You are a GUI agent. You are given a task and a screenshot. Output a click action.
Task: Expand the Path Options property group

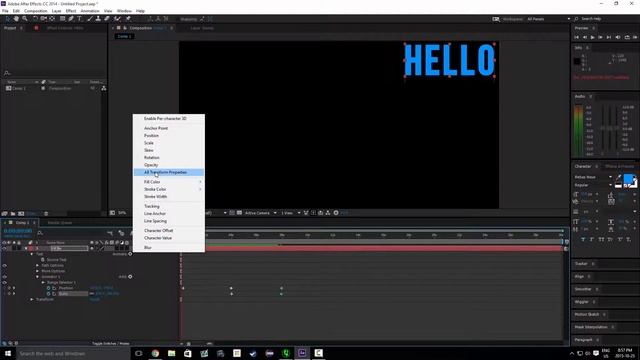point(37,265)
